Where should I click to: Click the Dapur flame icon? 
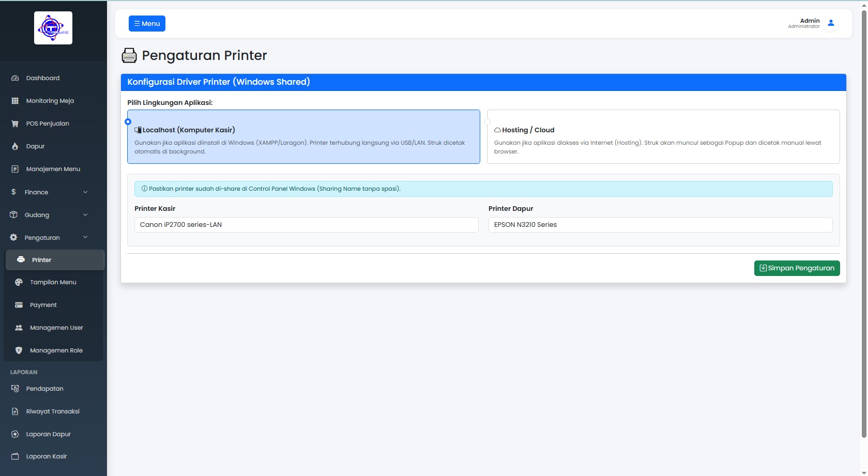click(15, 146)
